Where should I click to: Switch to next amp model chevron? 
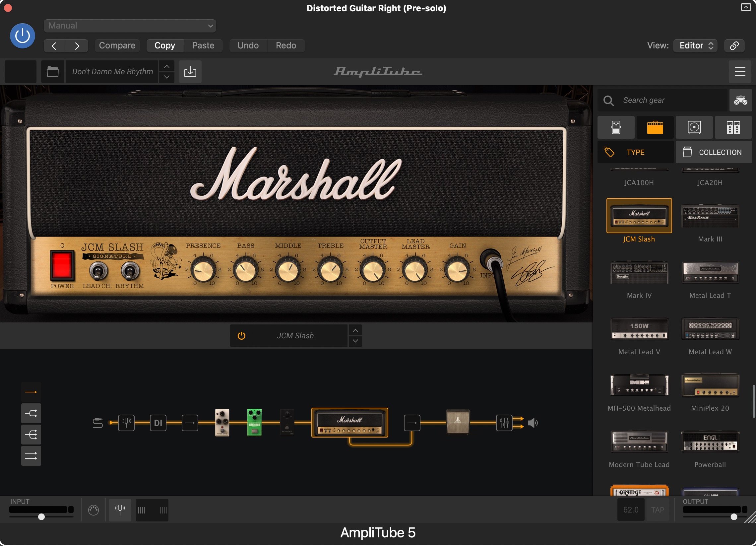[355, 341]
